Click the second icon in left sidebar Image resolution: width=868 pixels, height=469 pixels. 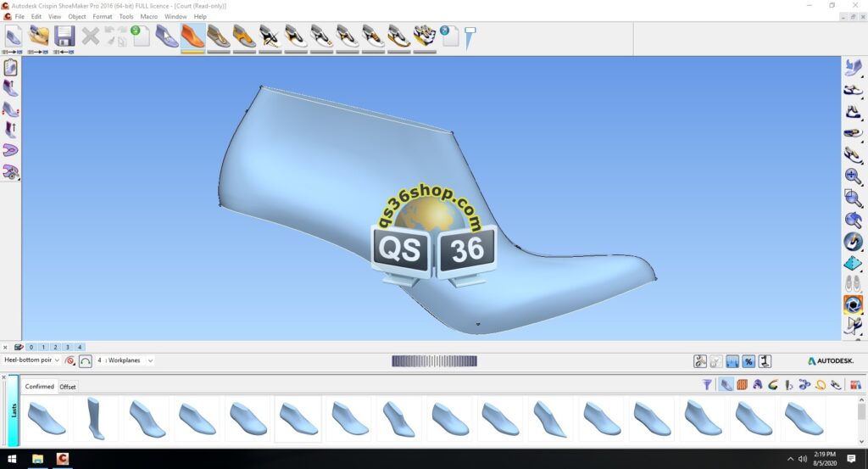(x=10, y=88)
